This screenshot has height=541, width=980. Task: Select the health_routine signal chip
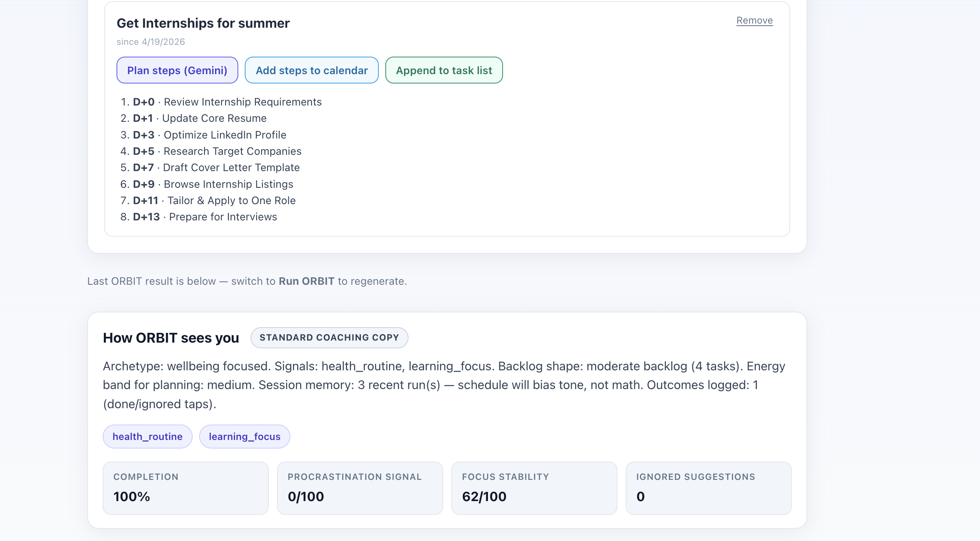pos(147,436)
